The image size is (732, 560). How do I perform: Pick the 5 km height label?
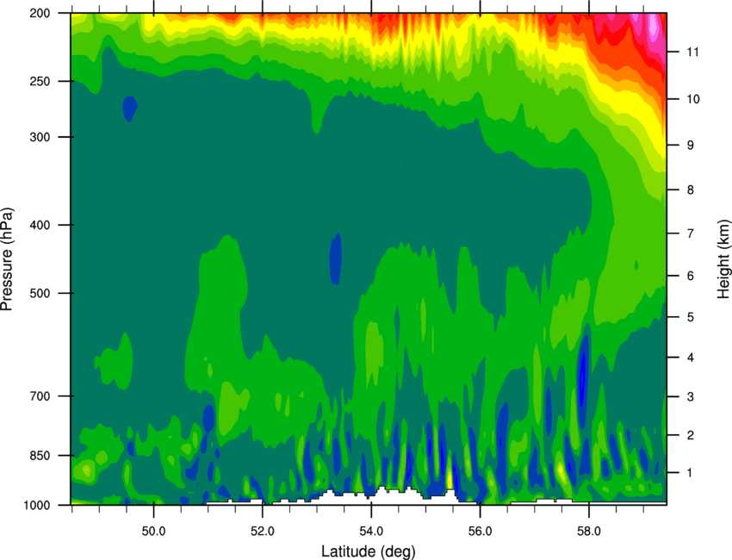(x=691, y=317)
